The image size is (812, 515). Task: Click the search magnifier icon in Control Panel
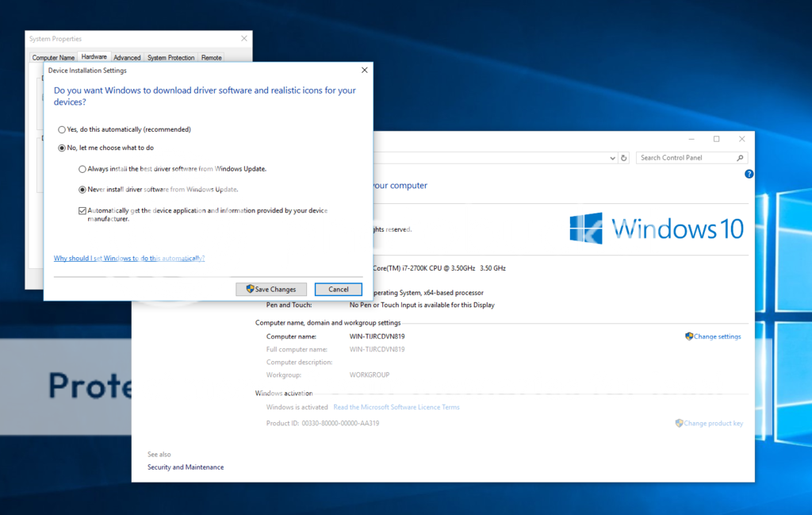tap(740, 158)
